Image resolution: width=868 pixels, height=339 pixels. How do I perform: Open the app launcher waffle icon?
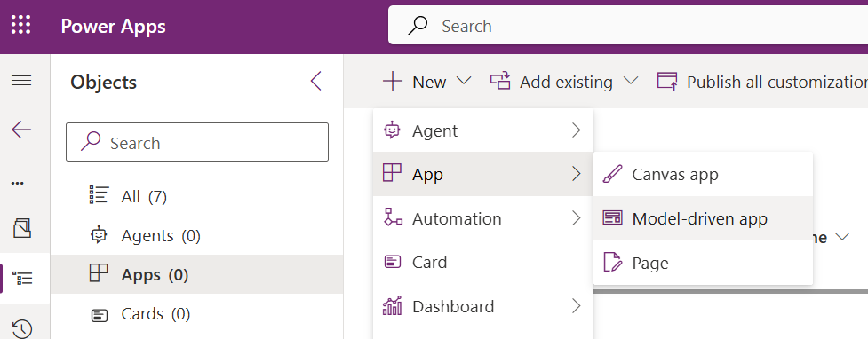point(21,26)
